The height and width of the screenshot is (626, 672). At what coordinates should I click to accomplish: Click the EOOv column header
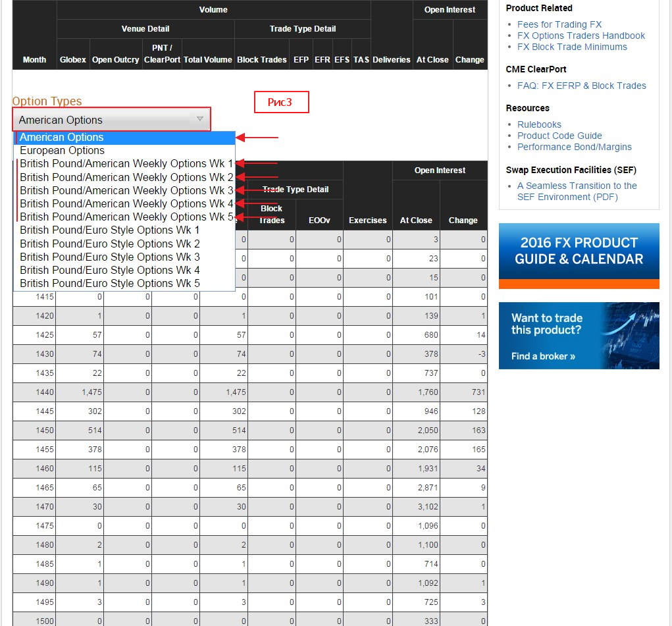click(x=319, y=220)
